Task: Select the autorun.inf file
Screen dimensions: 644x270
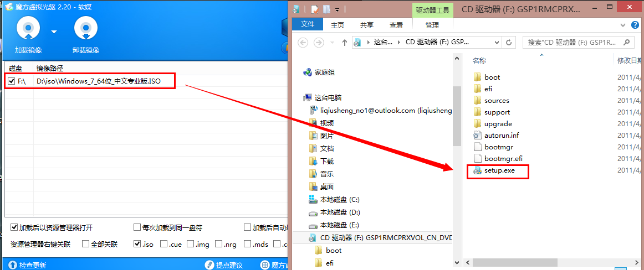Action: click(497, 135)
